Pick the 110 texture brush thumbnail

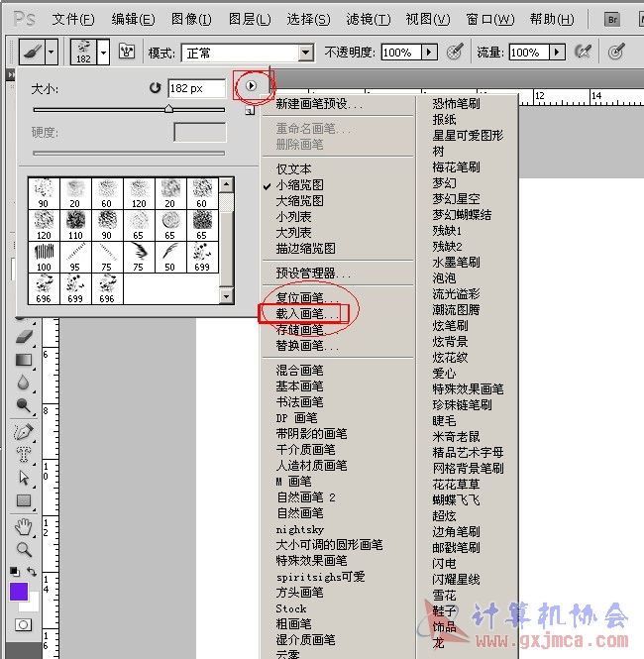click(x=75, y=225)
